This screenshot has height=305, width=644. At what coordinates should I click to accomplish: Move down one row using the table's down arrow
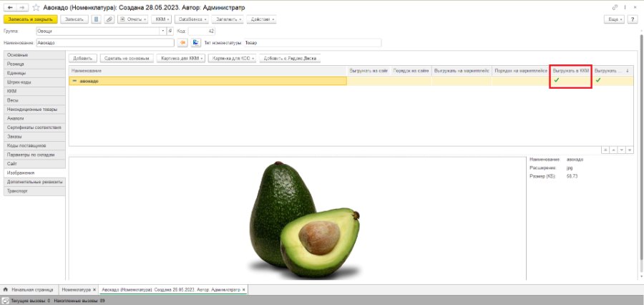point(622,150)
